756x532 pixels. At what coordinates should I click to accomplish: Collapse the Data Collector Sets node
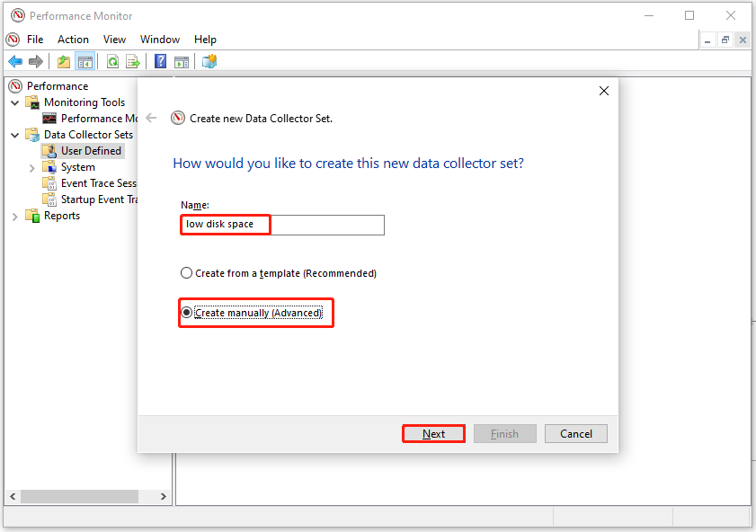click(x=15, y=135)
